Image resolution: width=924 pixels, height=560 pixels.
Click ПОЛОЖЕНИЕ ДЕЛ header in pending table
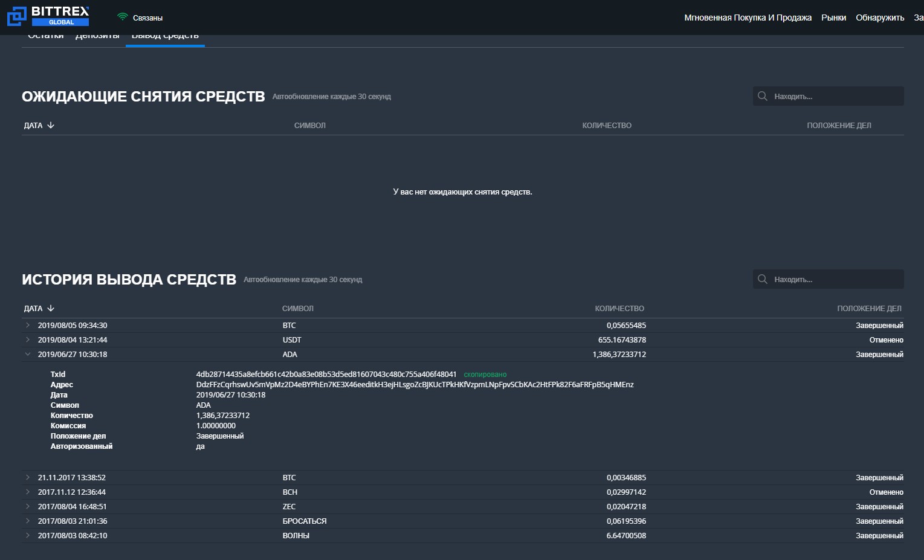point(839,125)
